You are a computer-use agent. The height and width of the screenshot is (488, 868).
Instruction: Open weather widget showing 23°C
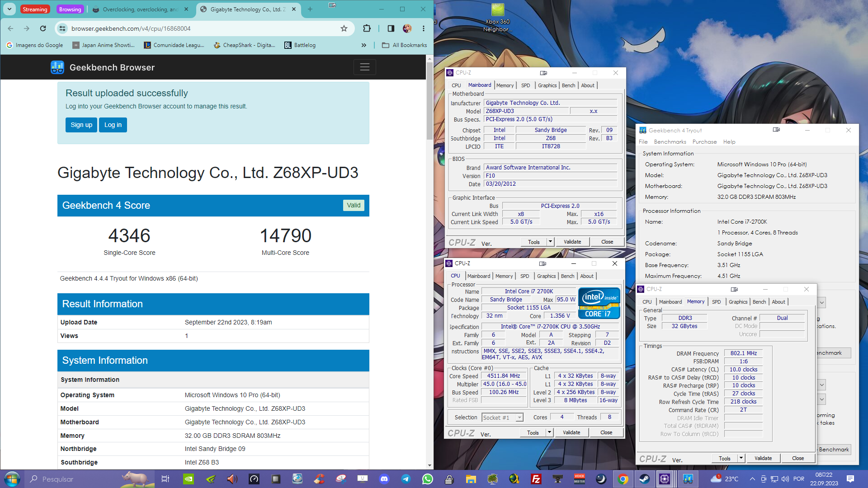coord(724,479)
